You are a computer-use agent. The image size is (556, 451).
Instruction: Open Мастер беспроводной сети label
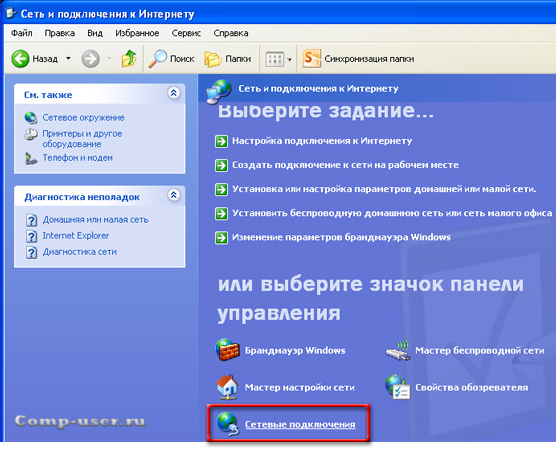tap(480, 350)
